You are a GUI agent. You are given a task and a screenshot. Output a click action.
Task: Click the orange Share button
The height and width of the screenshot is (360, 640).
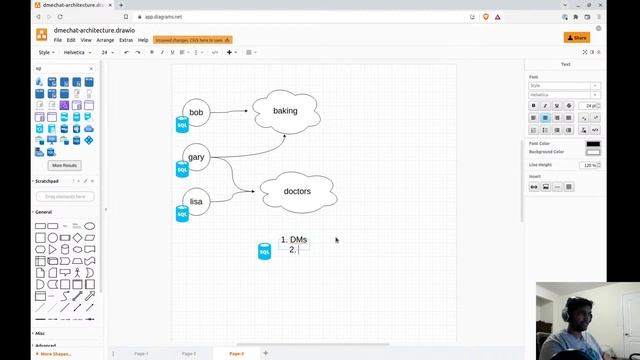[x=577, y=38]
